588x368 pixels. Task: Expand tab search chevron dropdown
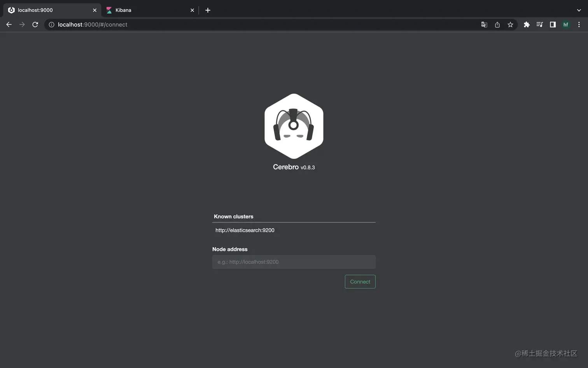pyautogui.click(x=579, y=10)
